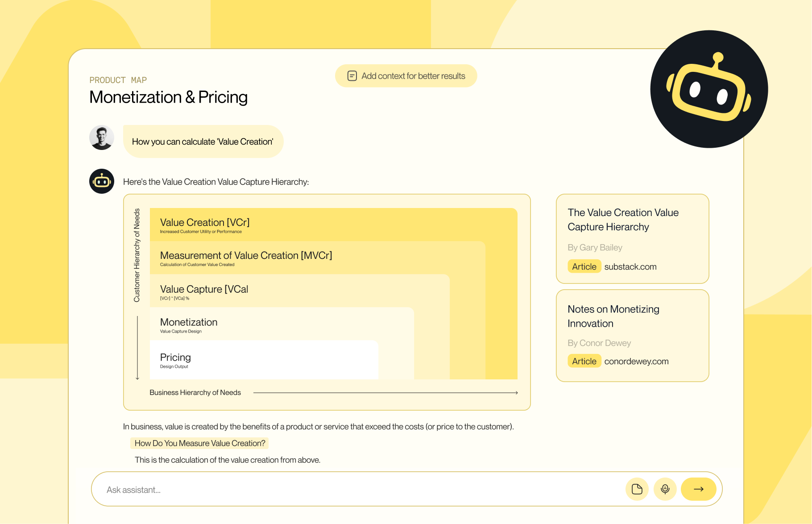Click 'Customer Hierarchy of Needs' vertical label
This screenshot has width=812, height=524.
[x=137, y=255]
